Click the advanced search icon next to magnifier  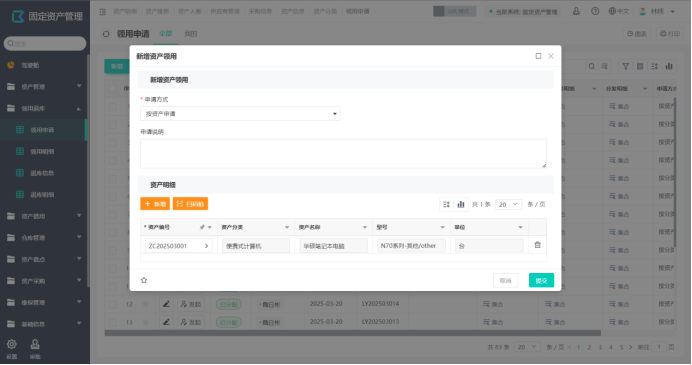tap(604, 66)
